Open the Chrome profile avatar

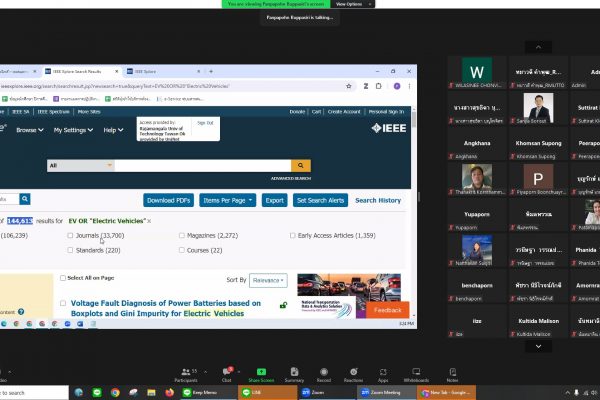pyautogui.click(x=397, y=86)
